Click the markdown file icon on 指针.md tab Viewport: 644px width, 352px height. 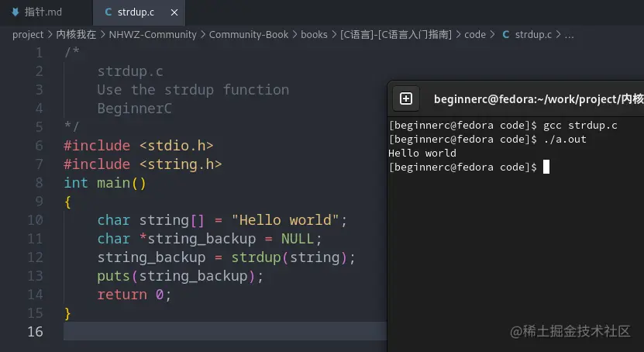(x=15, y=12)
